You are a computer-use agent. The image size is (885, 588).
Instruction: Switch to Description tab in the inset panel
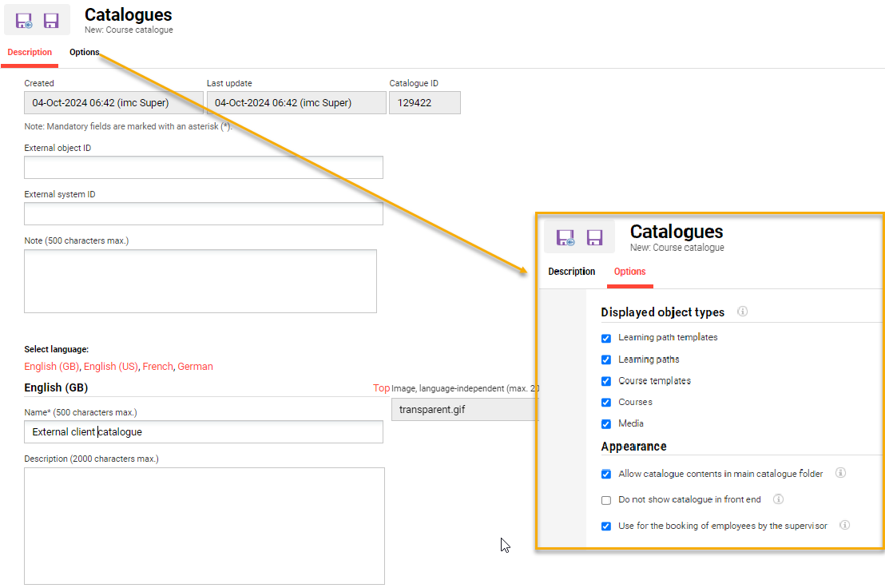coord(571,272)
